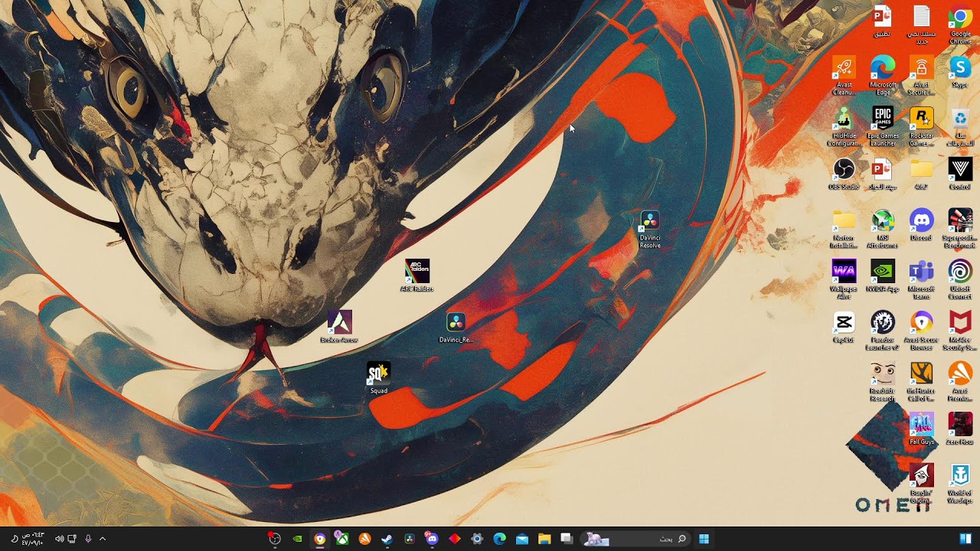Select the truncated DaVinci_Re... desktop icon
The height and width of the screenshot is (551, 980).
point(456,327)
